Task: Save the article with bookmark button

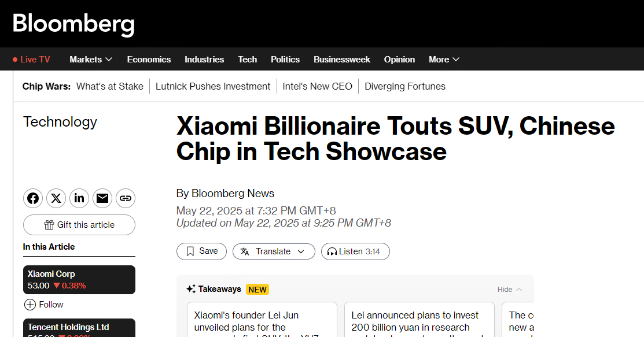Action: pos(201,251)
